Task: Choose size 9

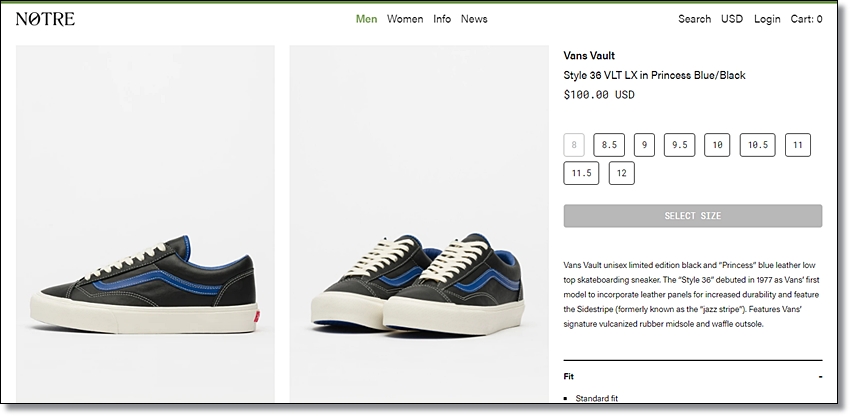Action: click(x=644, y=145)
